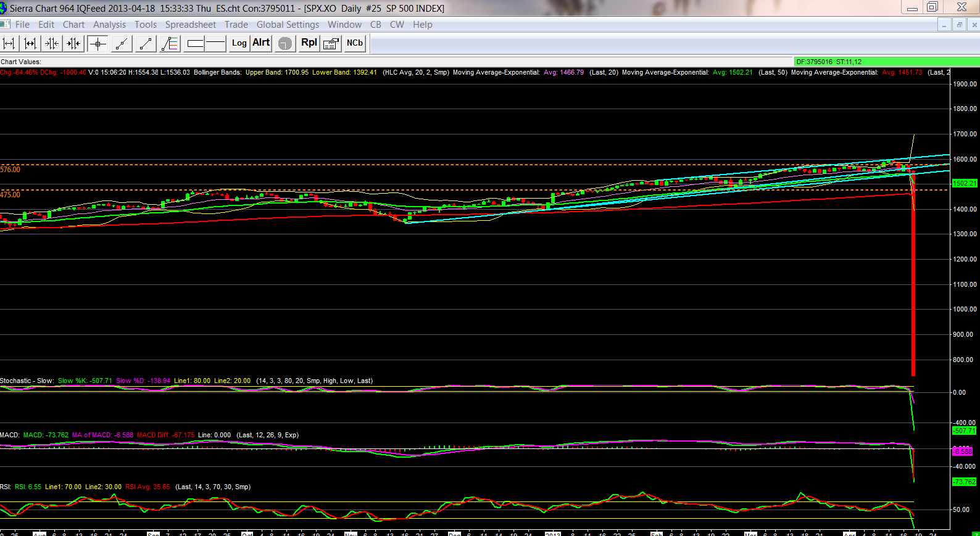Click the Slow %K -507.71 readout

pyautogui.click(x=85, y=381)
